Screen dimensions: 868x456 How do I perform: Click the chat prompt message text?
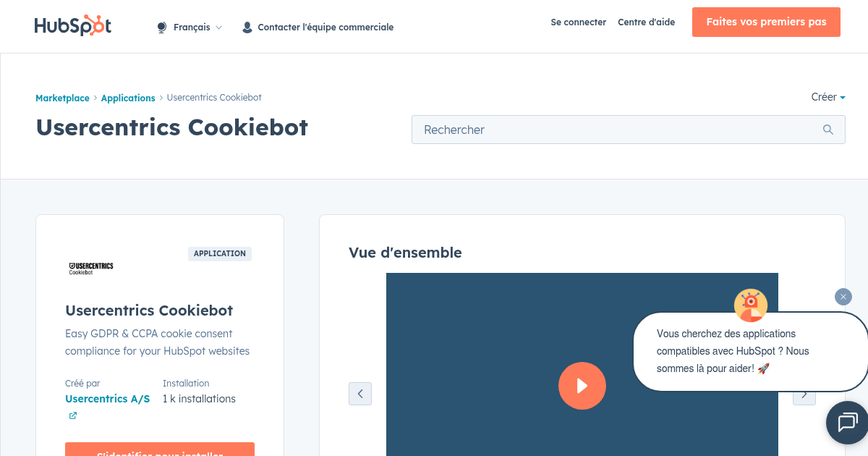pyautogui.click(x=733, y=351)
